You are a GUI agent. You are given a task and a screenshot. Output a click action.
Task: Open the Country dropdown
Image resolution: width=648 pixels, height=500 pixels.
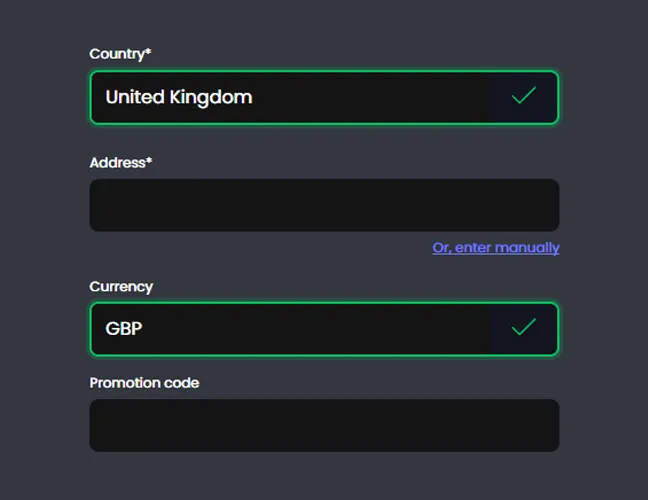pos(300,97)
